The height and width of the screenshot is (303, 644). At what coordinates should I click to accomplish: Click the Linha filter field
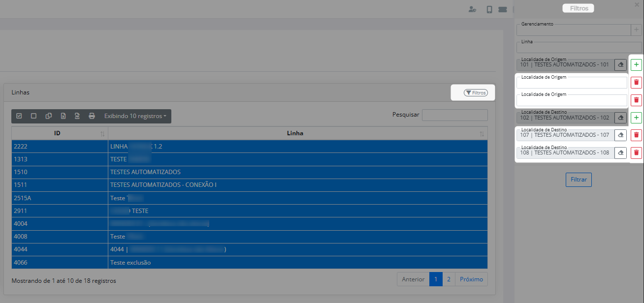(579, 47)
